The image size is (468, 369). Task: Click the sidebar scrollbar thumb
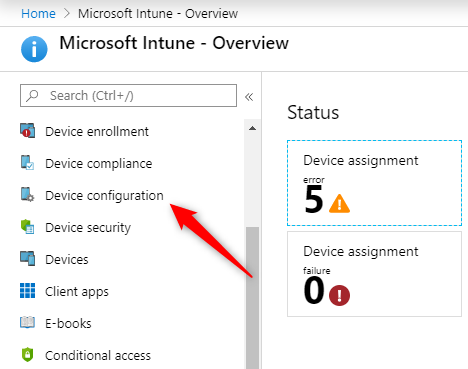(x=252, y=298)
